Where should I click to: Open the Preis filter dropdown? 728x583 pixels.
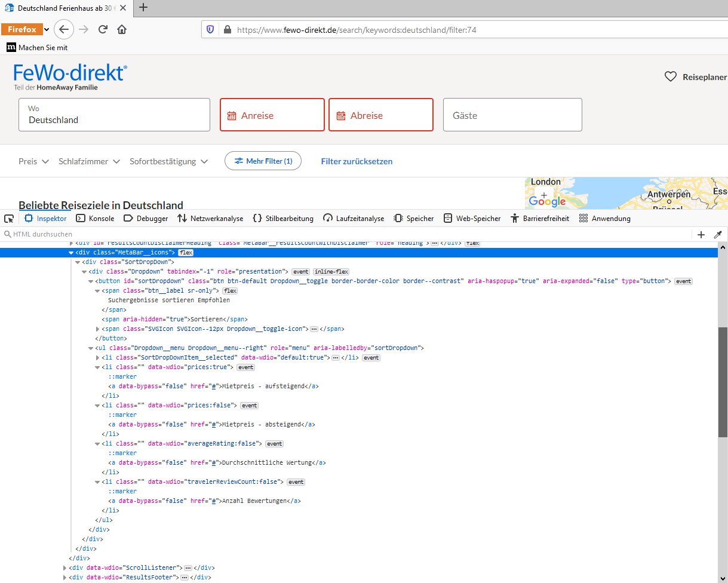tap(33, 161)
